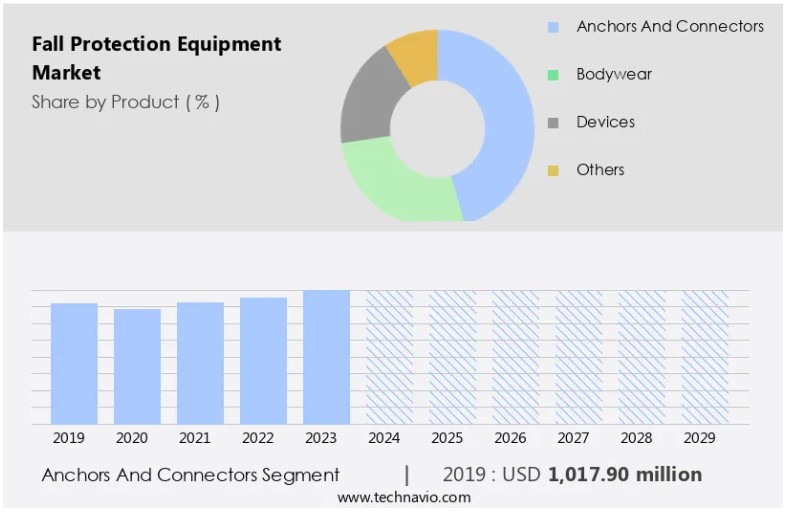Click the 2023 solid blue bar
The width and height of the screenshot is (787, 514).
[326, 357]
